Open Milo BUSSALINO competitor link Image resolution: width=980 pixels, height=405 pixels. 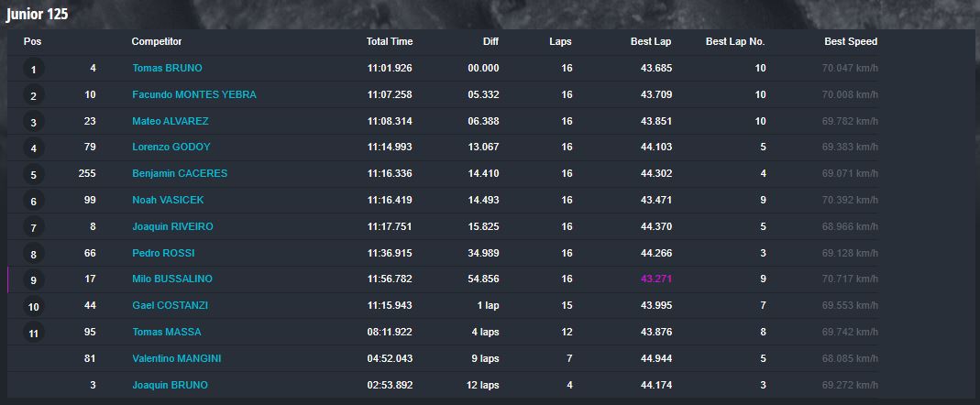(171, 279)
